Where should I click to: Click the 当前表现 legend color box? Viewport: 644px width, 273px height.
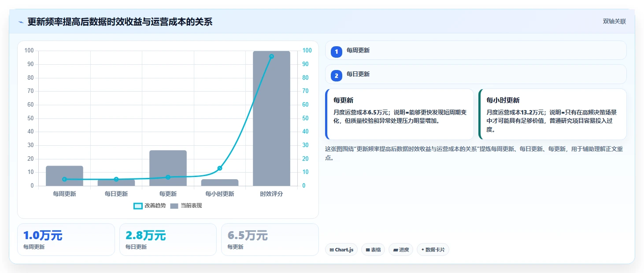(174, 206)
